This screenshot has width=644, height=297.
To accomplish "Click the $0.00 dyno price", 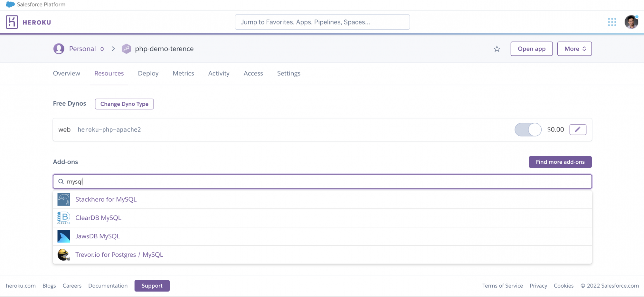I will point(555,129).
